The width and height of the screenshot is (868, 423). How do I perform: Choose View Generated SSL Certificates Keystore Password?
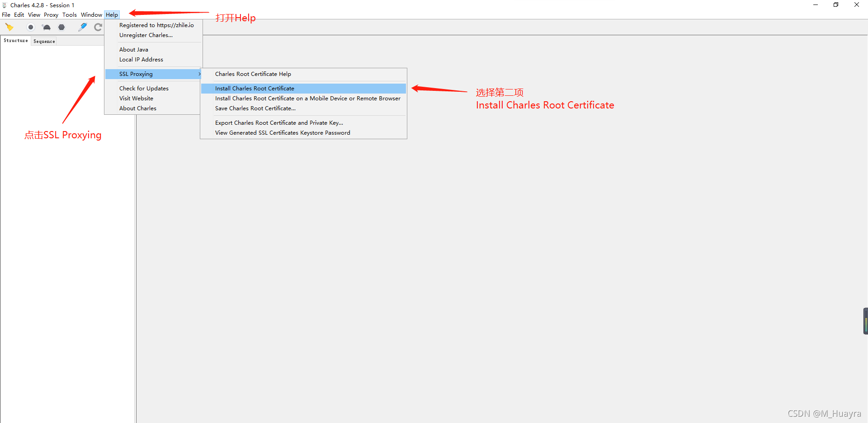[303, 133]
